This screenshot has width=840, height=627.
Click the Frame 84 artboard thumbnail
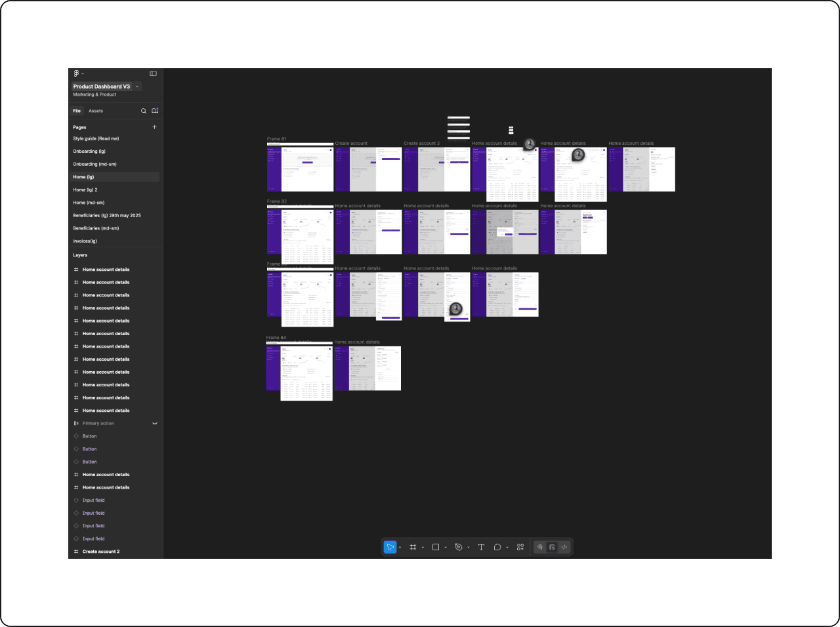tap(299, 371)
